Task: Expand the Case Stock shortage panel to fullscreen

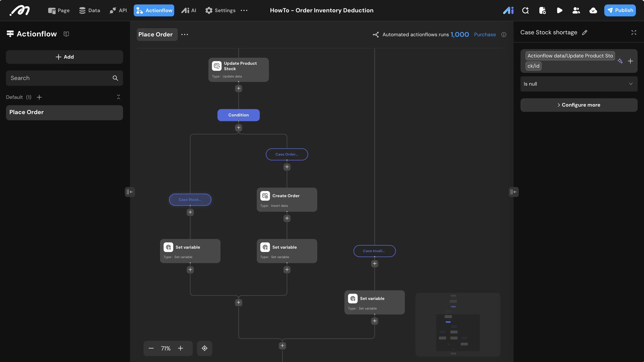Action: [x=634, y=32]
